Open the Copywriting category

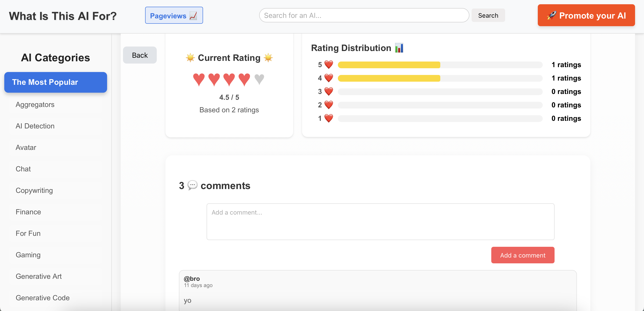[34, 190]
